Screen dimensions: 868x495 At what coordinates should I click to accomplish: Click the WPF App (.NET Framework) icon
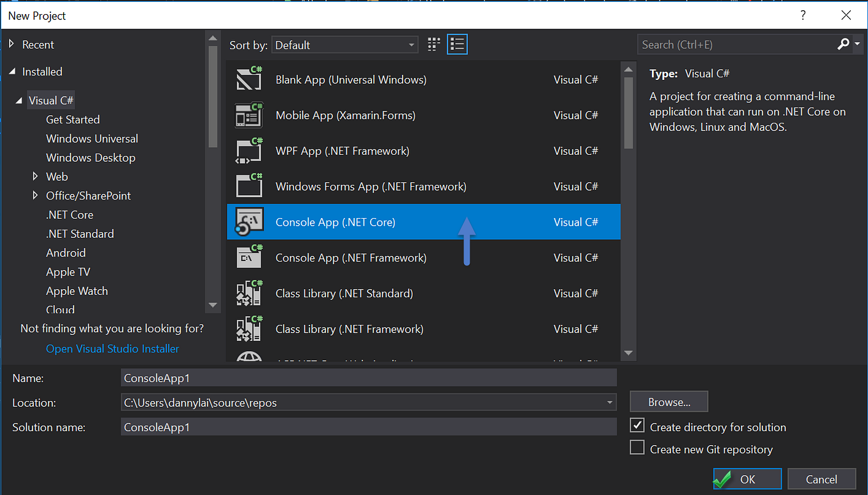click(x=249, y=150)
